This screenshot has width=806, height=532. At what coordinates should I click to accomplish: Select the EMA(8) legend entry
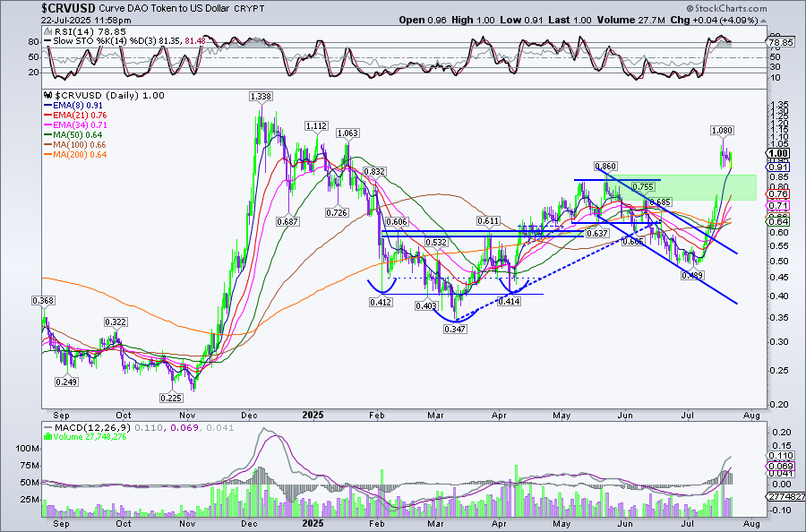click(x=73, y=106)
